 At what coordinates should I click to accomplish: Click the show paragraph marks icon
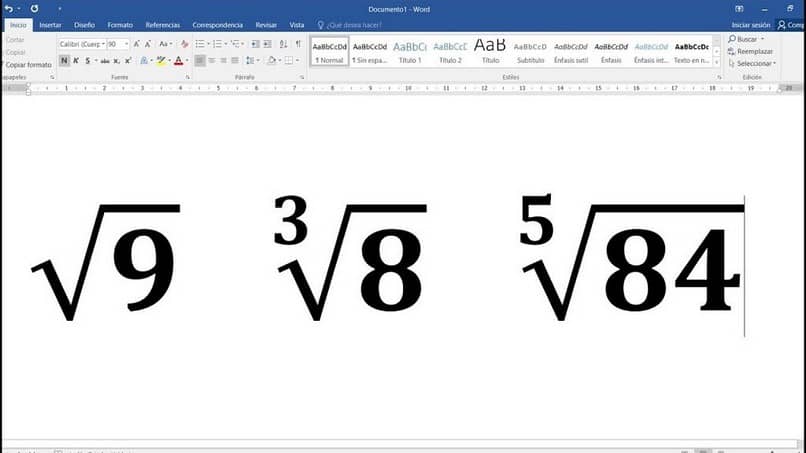coord(298,44)
